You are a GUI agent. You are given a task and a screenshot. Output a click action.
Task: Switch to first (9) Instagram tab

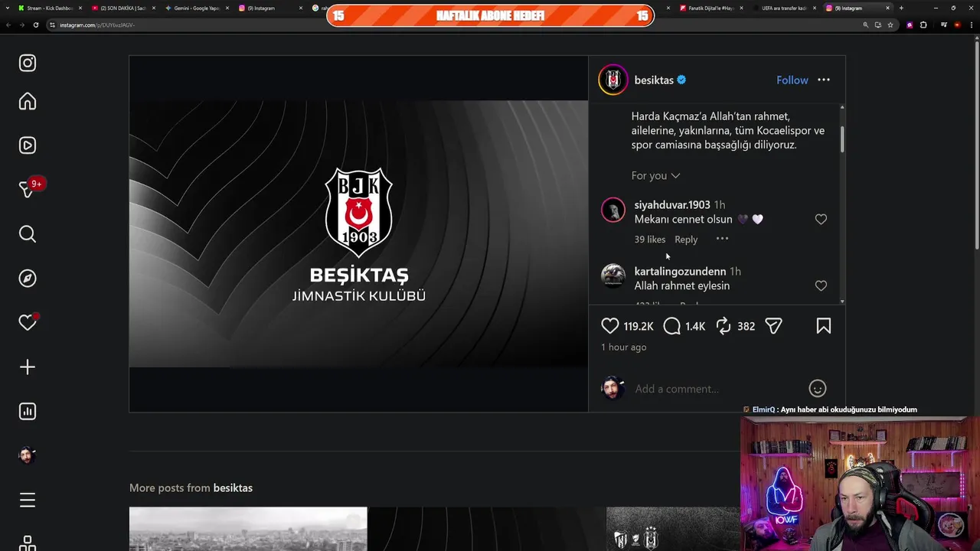[269, 8]
